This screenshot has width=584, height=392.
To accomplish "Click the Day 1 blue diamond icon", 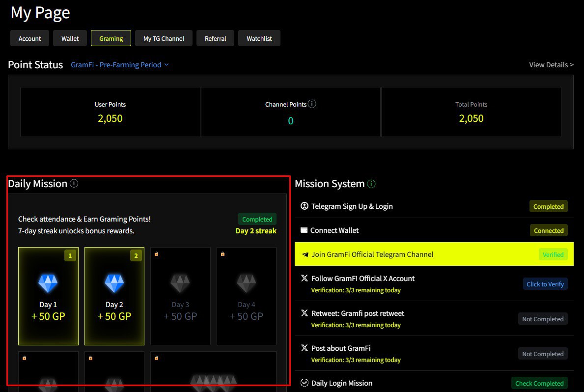I will [48, 283].
